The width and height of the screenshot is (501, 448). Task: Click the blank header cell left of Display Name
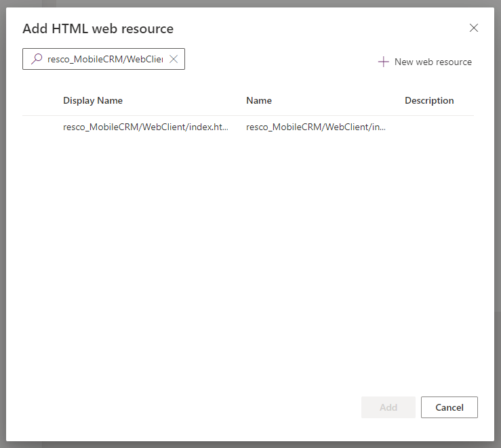click(x=41, y=100)
